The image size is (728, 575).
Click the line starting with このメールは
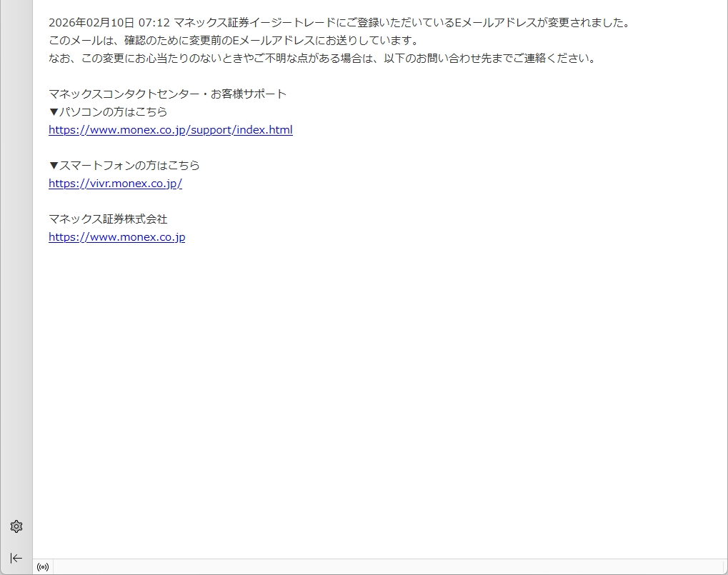coord(234,41)
